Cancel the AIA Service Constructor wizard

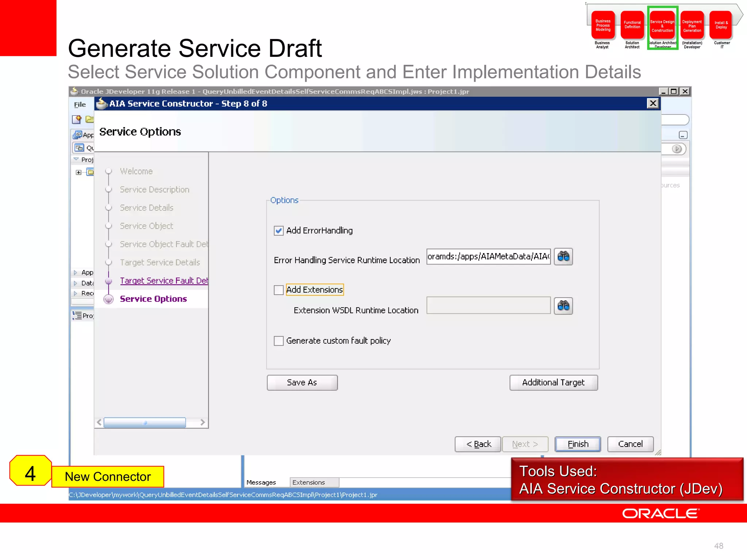coord(630,444)
